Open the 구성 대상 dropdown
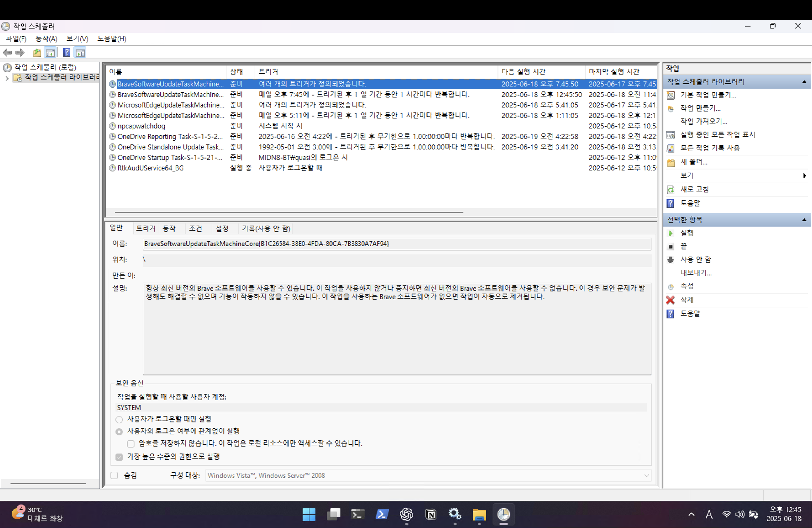 click(x=646, y=476)
